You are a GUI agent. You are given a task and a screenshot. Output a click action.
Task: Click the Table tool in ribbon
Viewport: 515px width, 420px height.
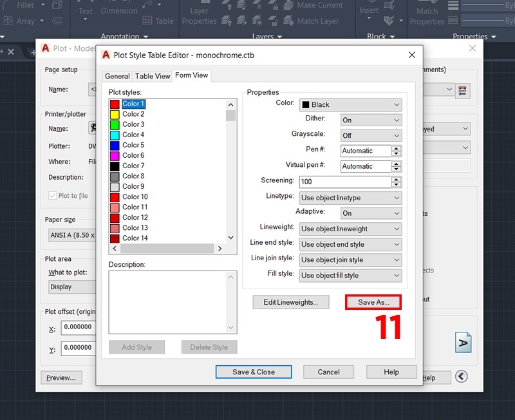158,21
